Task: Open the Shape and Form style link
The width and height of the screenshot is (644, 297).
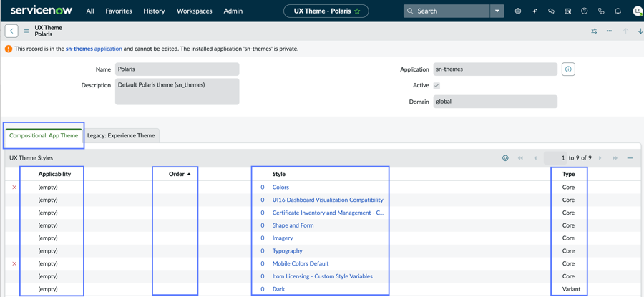Action: 293,225
